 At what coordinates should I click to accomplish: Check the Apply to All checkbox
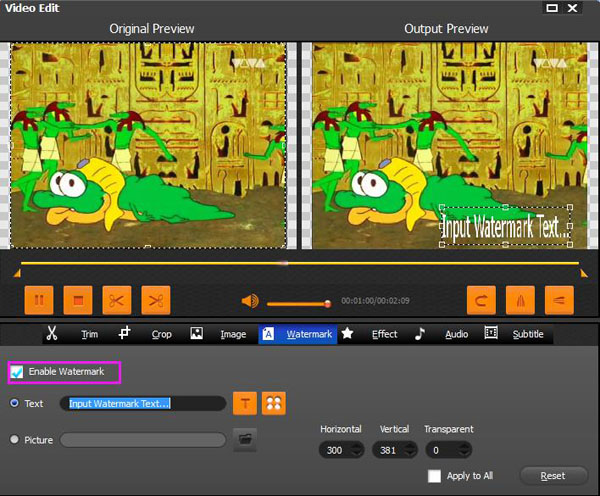(434, 476)
